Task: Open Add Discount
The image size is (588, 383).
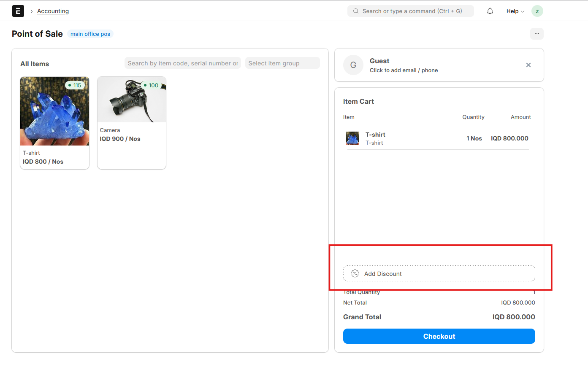Action: click(439, 273)
